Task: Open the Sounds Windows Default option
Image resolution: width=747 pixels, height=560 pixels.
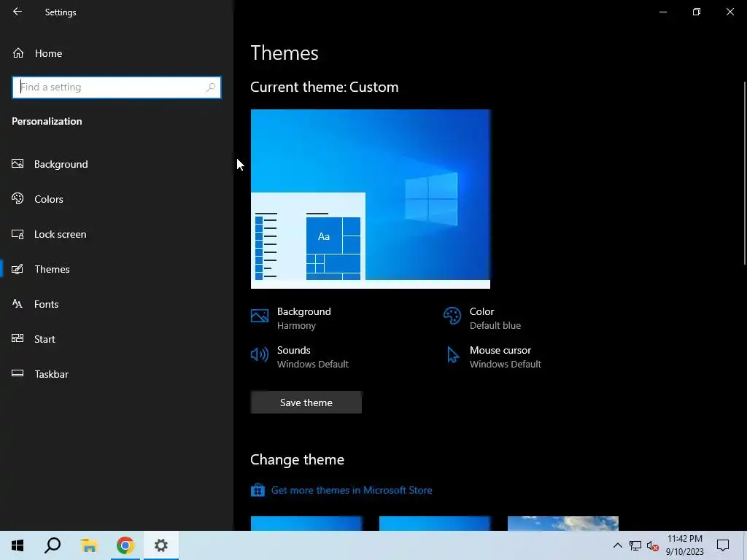Action: 300,357
